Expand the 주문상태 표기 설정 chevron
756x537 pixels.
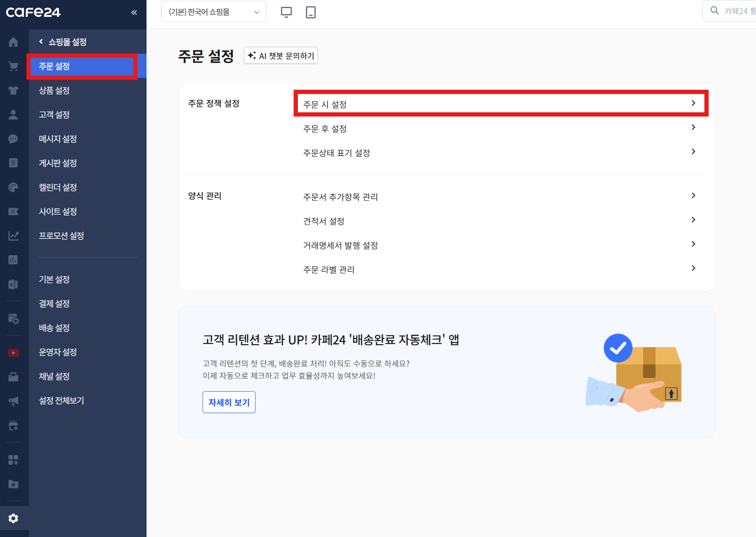pos(693,152)
